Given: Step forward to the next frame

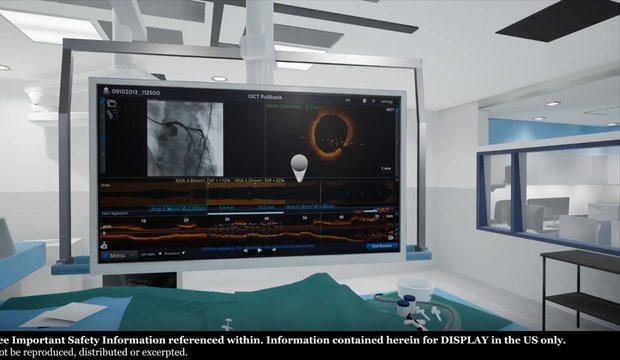Looking at the screenshot, I should pos(273,250).
